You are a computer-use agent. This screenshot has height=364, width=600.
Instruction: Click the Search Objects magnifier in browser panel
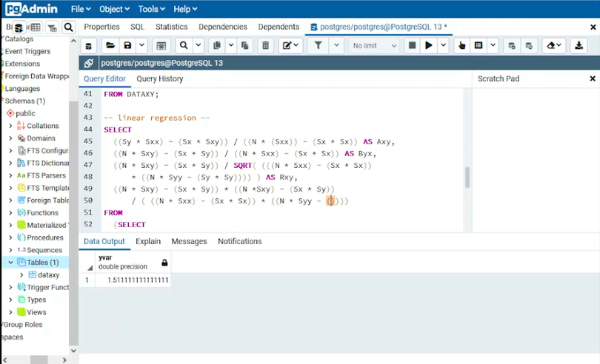pyautogui.click(x=68, y=27)
